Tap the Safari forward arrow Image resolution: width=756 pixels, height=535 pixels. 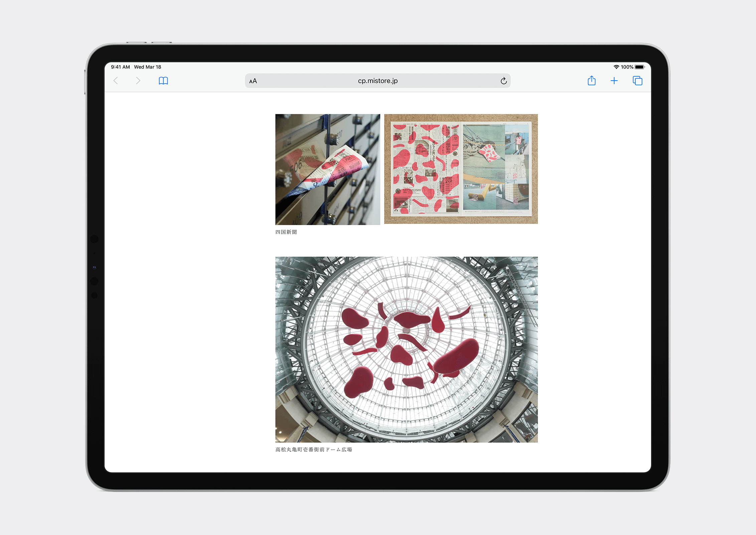138,81
